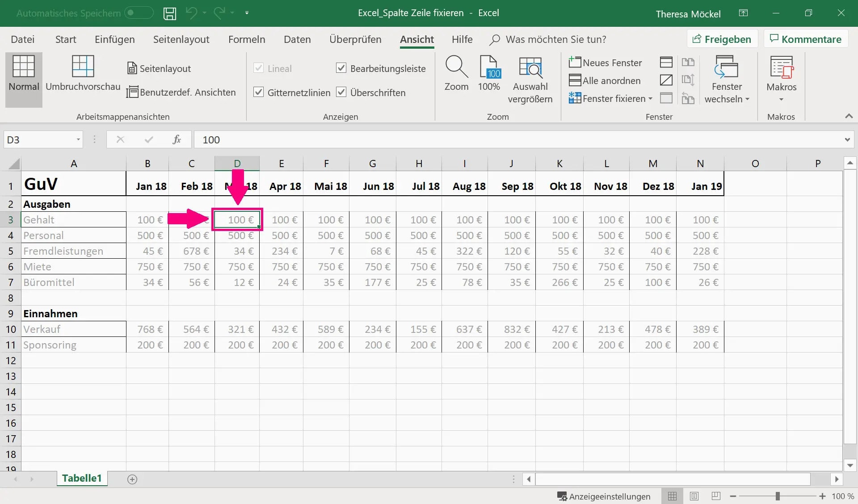The height and width of the screenshot is (504, 858).
Task: Click the insert function fx icon
Action: [x=177, y=139]
